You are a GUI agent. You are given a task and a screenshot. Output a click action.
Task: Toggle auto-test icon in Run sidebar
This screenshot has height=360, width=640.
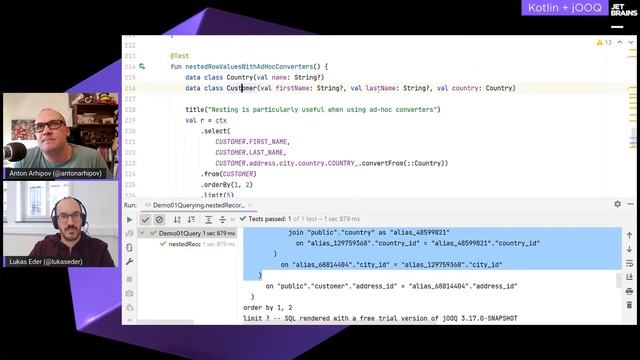[x=129, y=248]
